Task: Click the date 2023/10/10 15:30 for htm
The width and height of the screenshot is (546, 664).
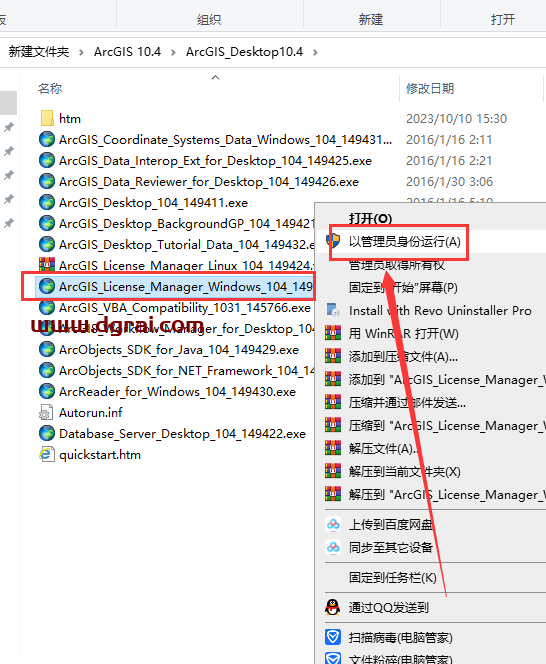Action: point(456,119)
